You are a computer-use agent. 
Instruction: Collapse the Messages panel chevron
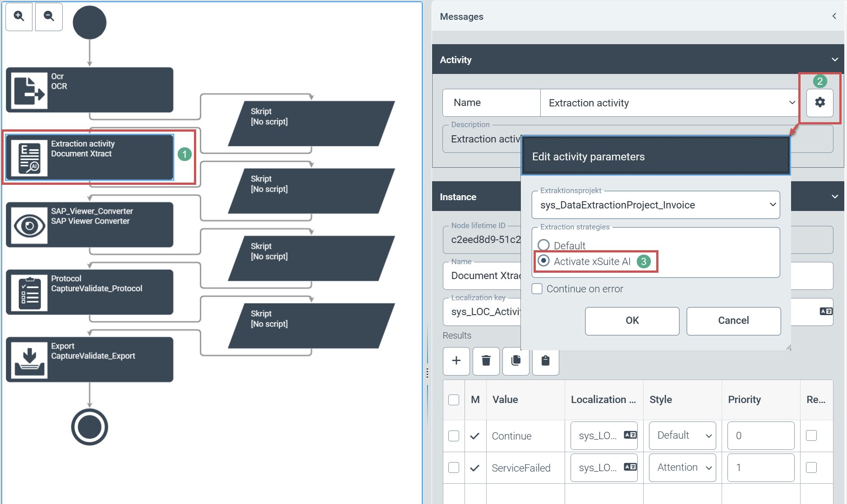834,16
